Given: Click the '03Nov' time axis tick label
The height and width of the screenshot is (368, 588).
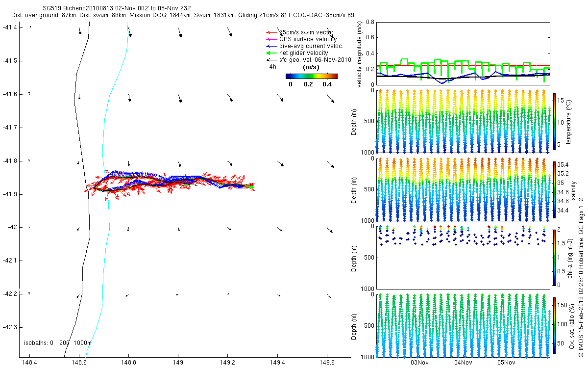Looking at the screenshot, I should click(420, 363).
